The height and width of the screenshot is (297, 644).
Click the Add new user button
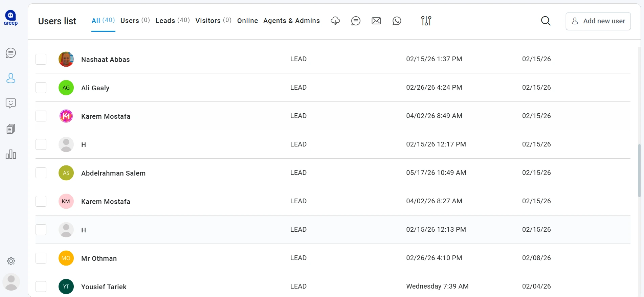pos(598,21)
